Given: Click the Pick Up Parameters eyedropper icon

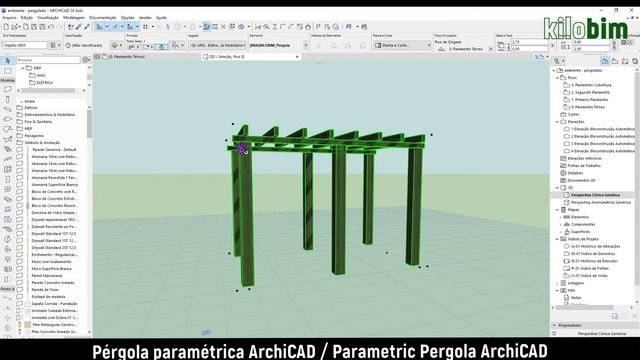Looking at the screenshot, I should (78, 27).
